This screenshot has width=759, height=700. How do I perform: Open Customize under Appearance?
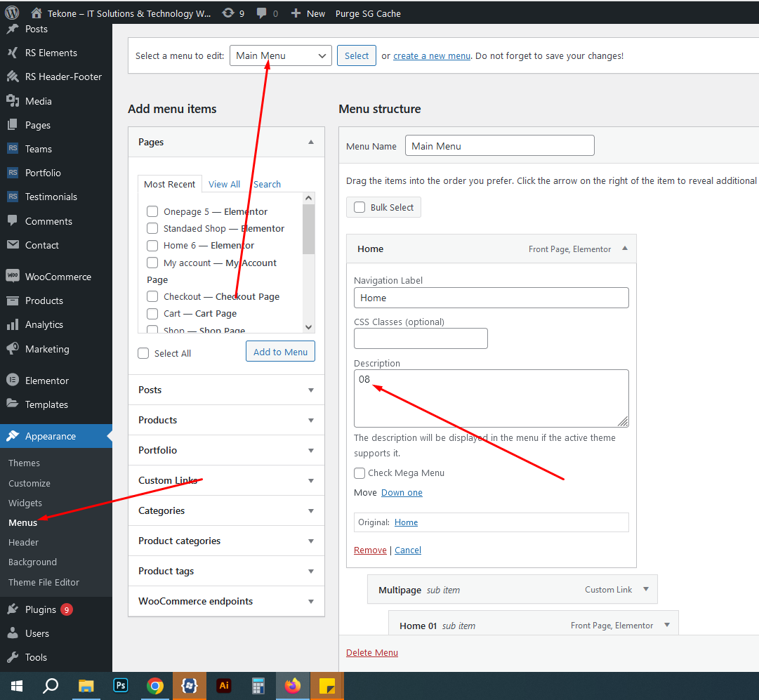tap(29, 483)
